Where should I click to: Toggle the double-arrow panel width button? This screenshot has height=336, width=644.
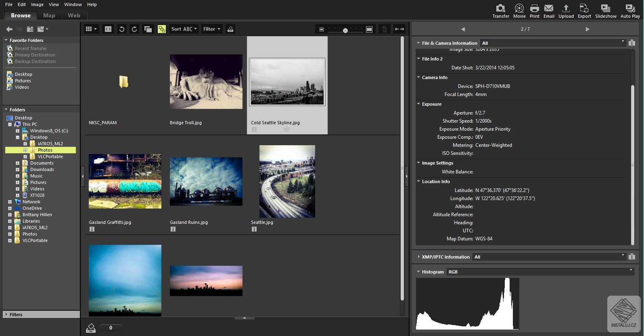[x=399, y=29]
